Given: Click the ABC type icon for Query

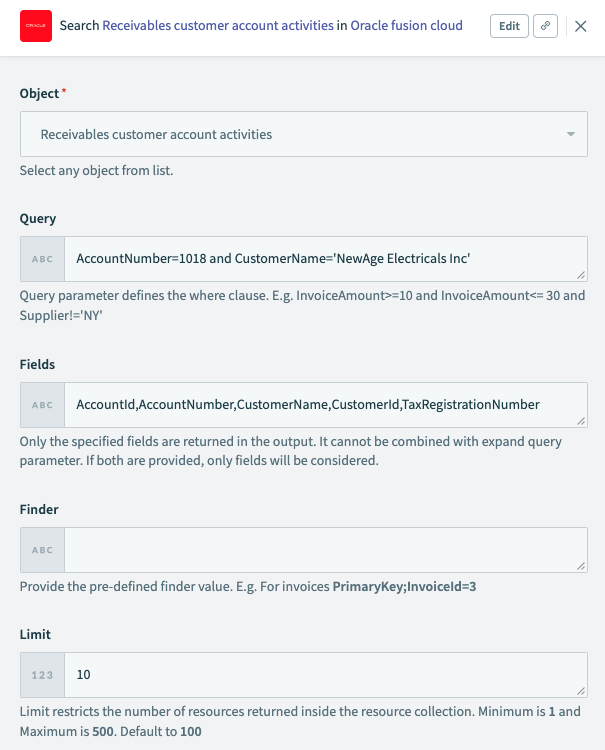Looking at the screenshot, I should tap(43, 259).
